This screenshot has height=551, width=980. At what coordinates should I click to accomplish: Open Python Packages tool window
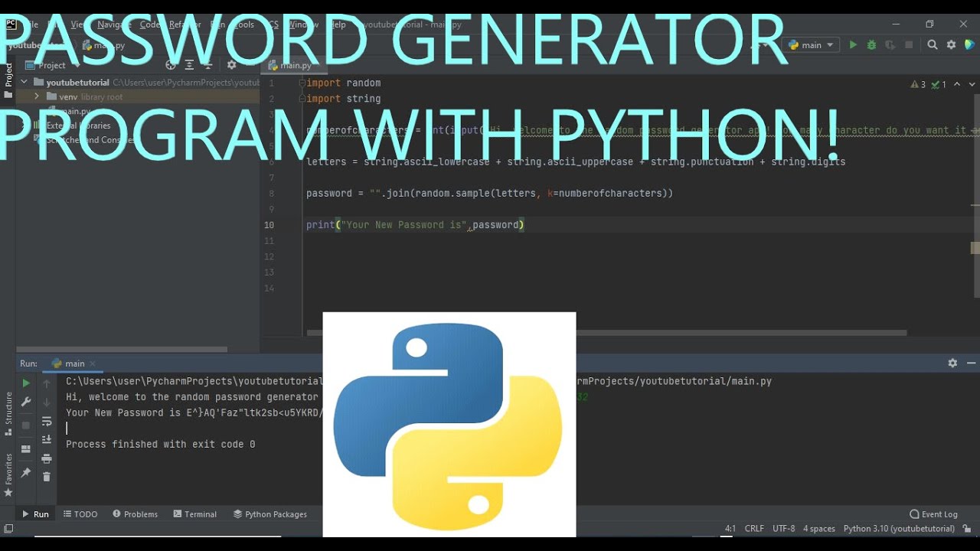pyautogui.click(x=270, y=514)
